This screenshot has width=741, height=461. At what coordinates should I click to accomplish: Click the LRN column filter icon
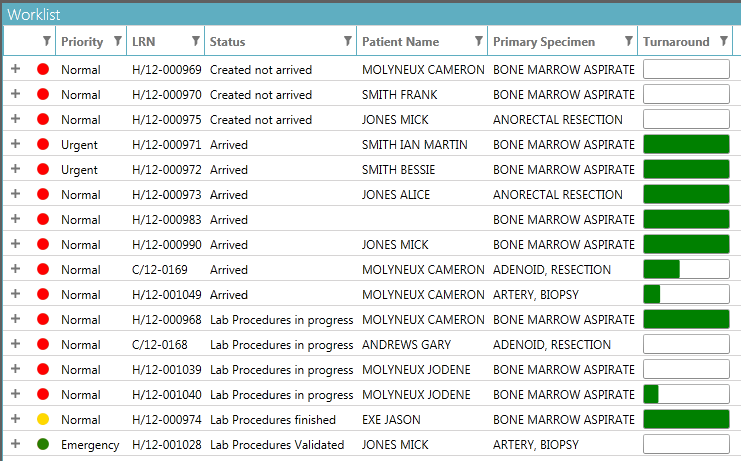tap(195, 41)
